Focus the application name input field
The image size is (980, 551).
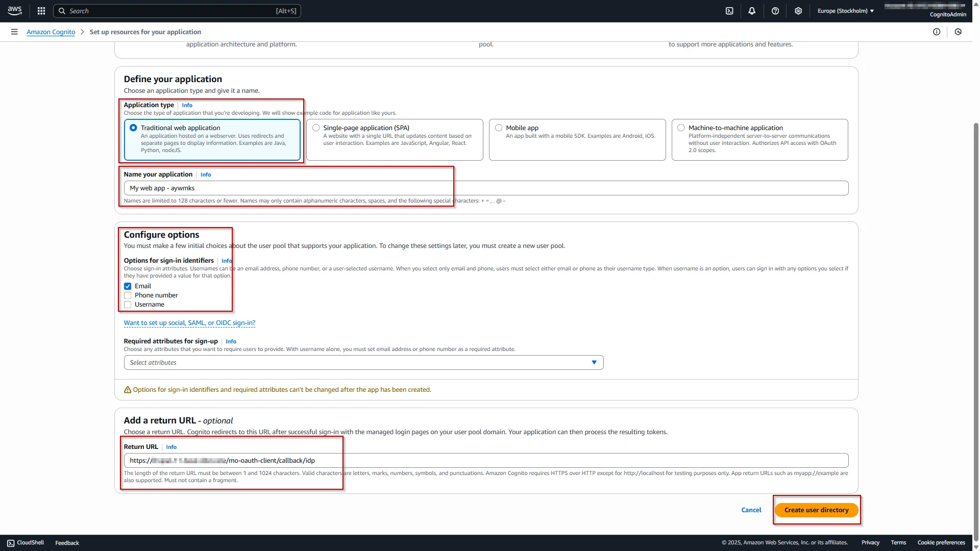[486, 188]
